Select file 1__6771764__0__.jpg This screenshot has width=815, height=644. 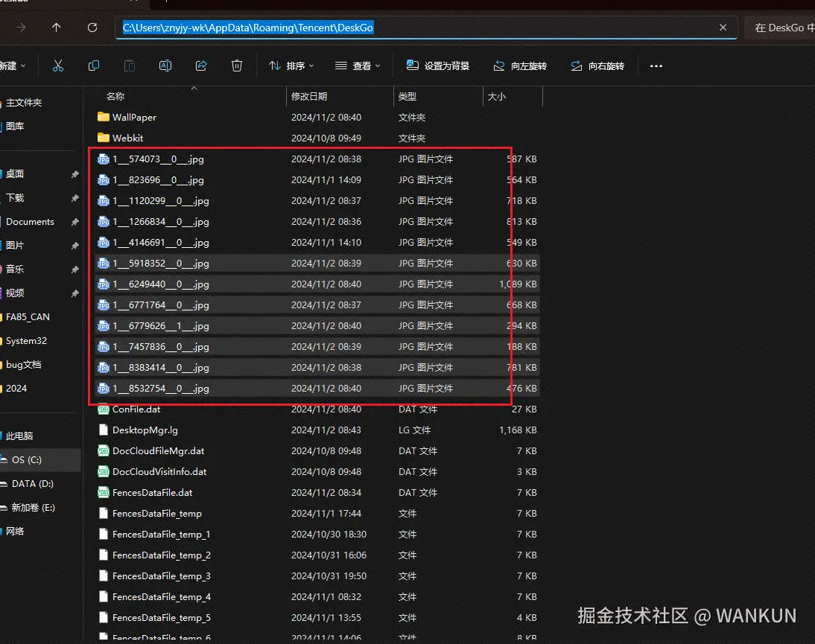coord(317,305)
